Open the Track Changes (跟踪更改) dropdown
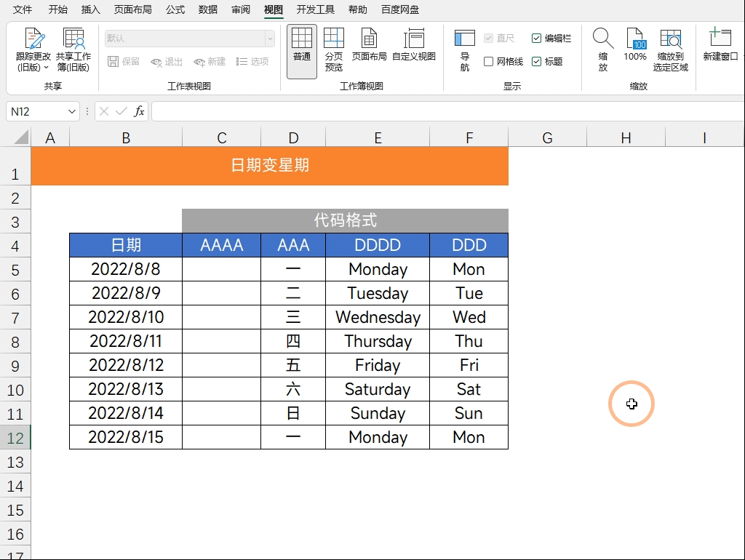The image size is (745, 560). [33, 49]
